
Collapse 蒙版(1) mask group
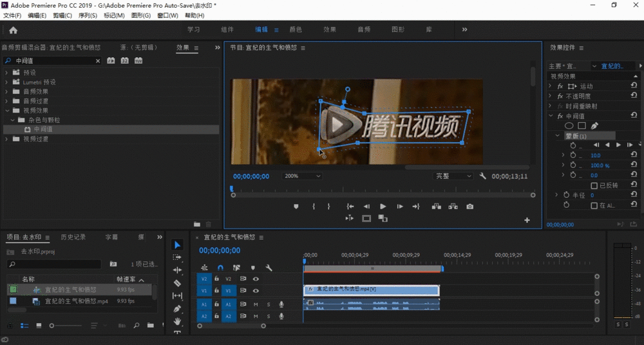point(557,136)
